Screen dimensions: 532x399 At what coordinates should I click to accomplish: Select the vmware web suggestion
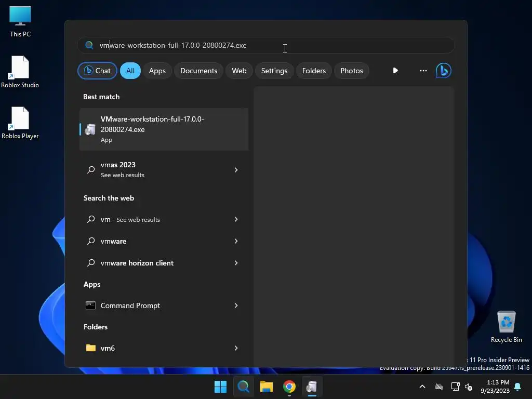164,241
